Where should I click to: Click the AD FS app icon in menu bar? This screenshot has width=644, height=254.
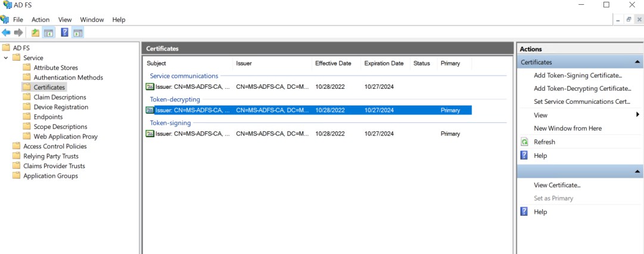[x=5, y=19]
